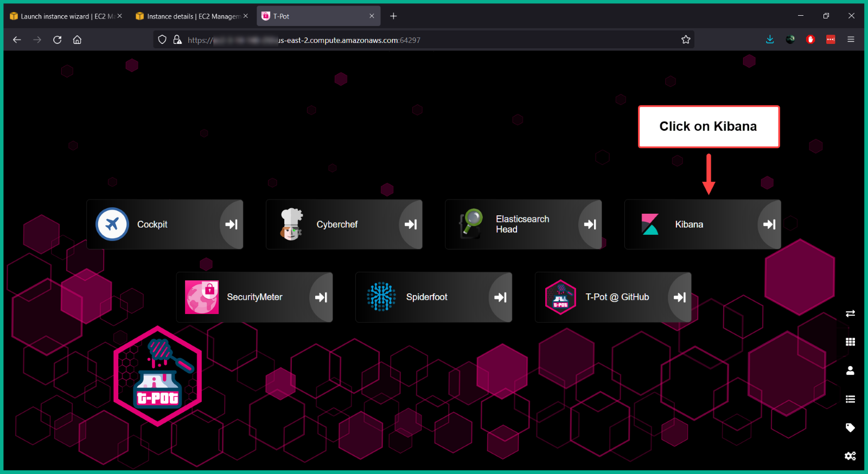The width and height of the screenshot is (868, 474).
Task: Click the browser address bar URL
Action: point(304,40)
